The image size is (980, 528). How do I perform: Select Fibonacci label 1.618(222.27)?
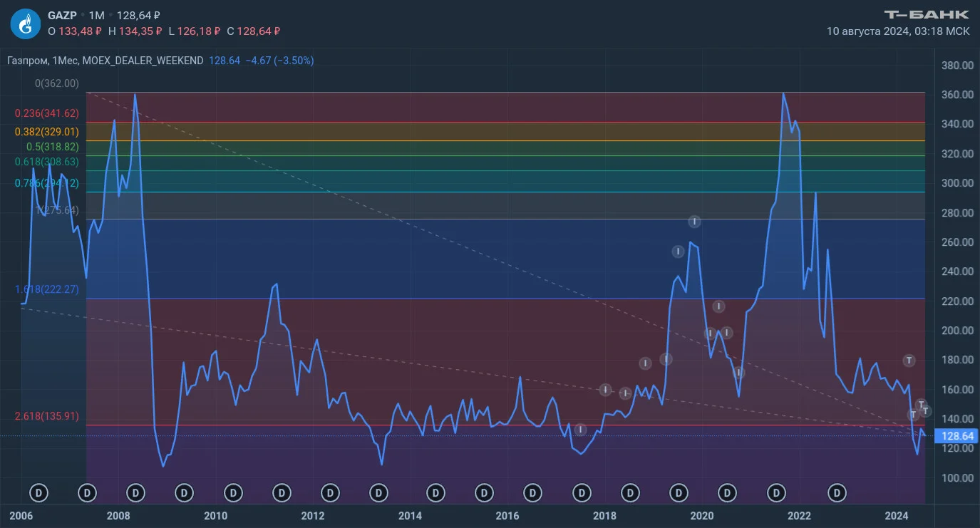[x=46, y=289]
